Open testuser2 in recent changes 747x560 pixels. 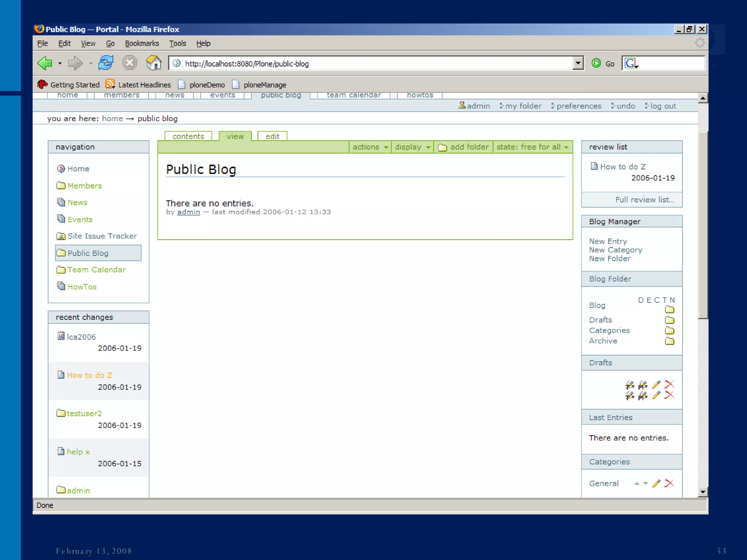tap(84, 413)
